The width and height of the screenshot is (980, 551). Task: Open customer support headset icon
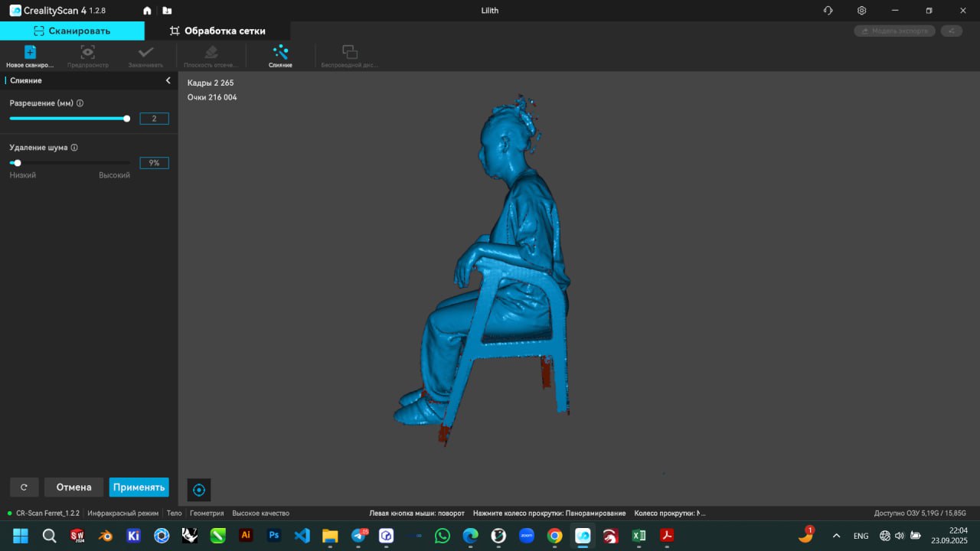pyautogui.click(x=828, y=11)
